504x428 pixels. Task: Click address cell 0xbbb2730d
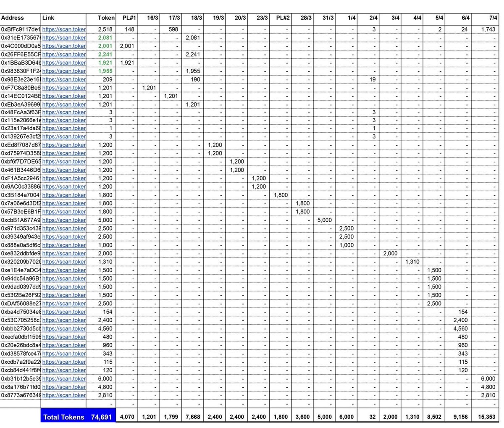(21, 328)
